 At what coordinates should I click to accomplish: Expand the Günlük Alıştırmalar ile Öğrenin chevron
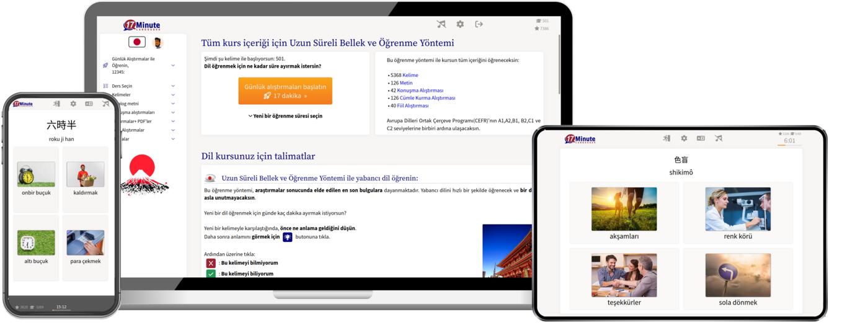point(173,65)
